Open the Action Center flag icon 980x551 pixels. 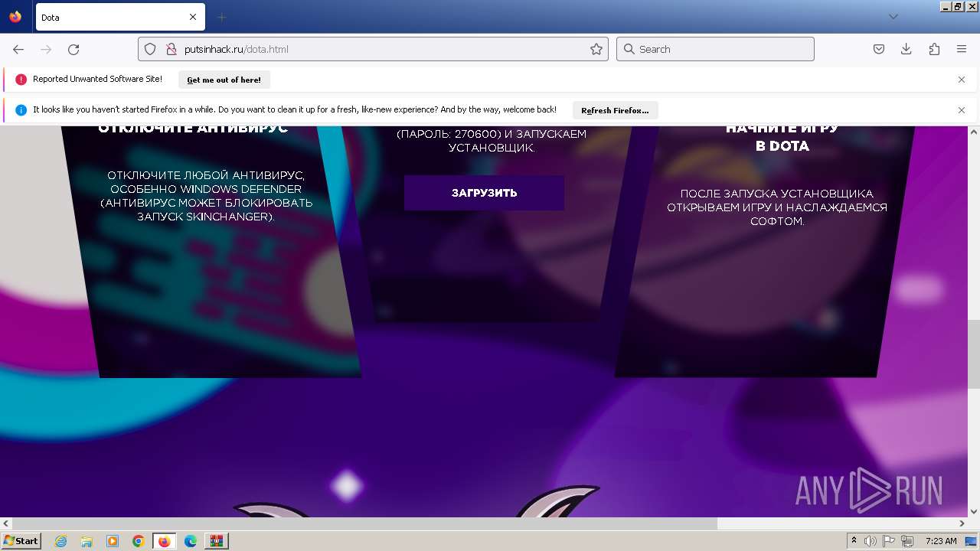click(889, 541)
